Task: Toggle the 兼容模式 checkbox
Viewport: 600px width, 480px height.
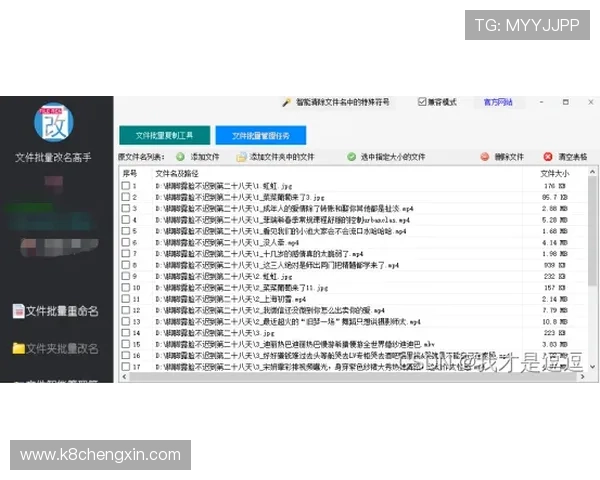Action: (x=422, y=102)
